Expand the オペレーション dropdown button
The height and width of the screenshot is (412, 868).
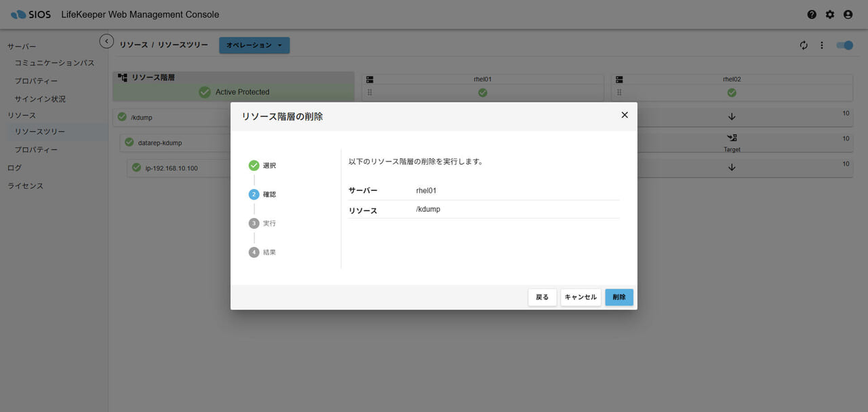pos(254,45)
